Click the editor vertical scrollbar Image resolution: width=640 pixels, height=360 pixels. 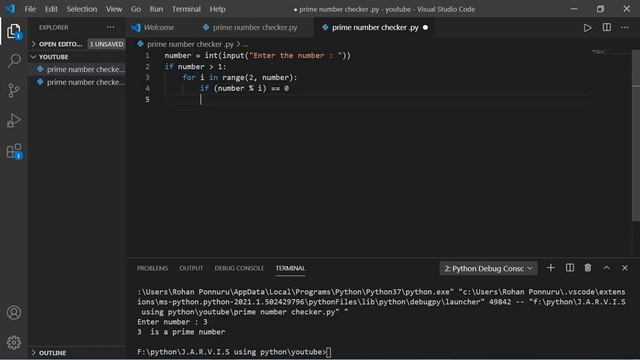click(x=636, y=135)
